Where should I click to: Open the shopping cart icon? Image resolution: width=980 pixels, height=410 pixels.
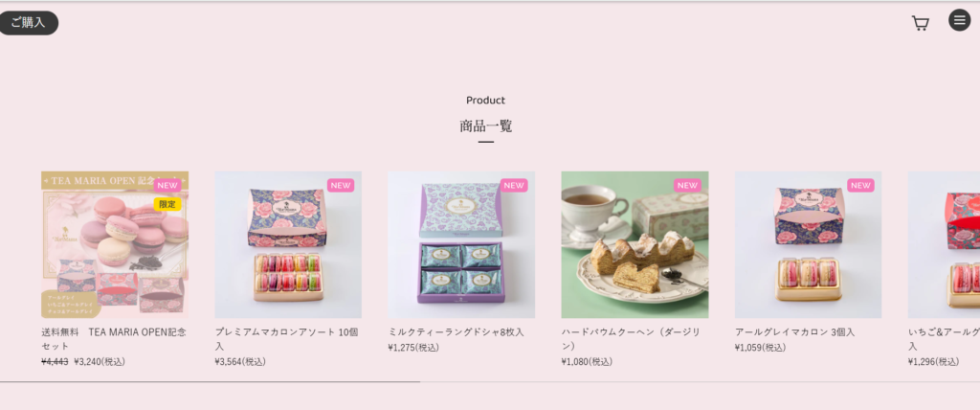click(920, 23)
